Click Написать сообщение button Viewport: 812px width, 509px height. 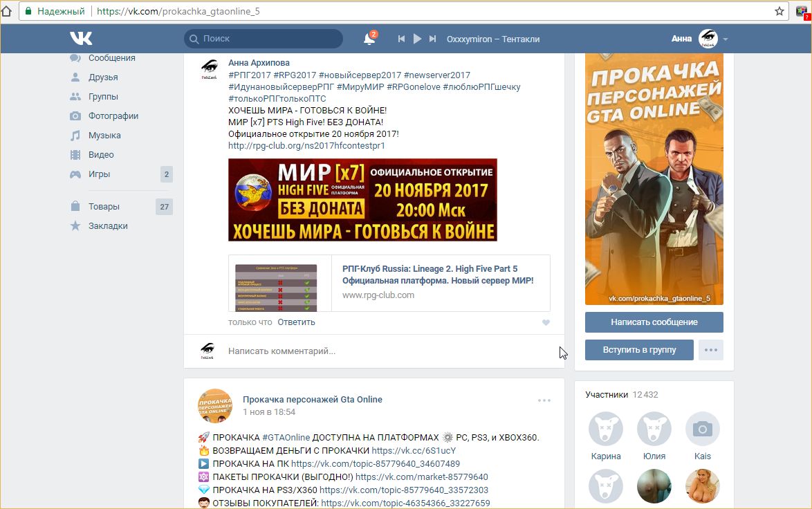654,322
